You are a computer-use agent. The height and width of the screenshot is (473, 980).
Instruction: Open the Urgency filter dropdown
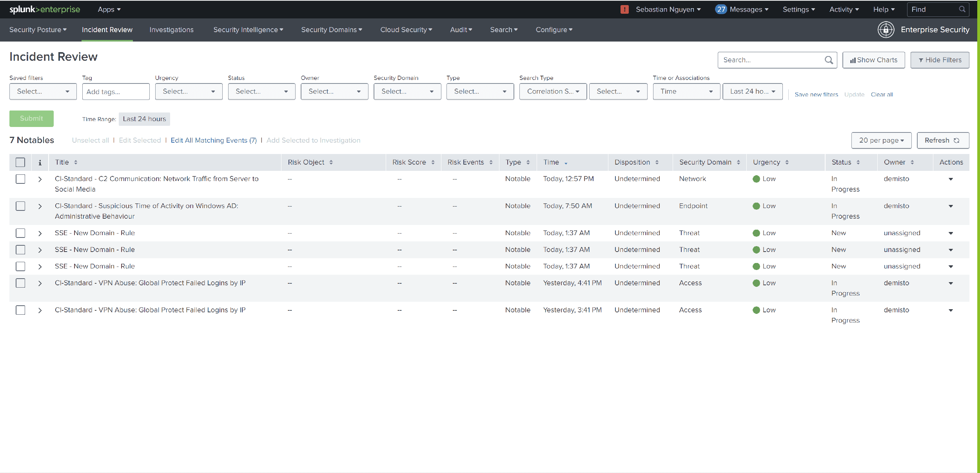point(189,91)
